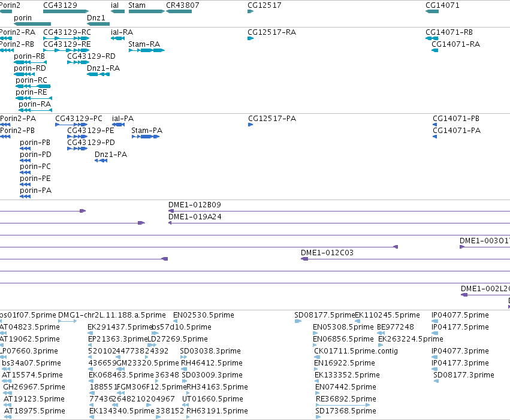
Task: Select the "UT01660.5prime" EST label
Action: coord(213,400)
